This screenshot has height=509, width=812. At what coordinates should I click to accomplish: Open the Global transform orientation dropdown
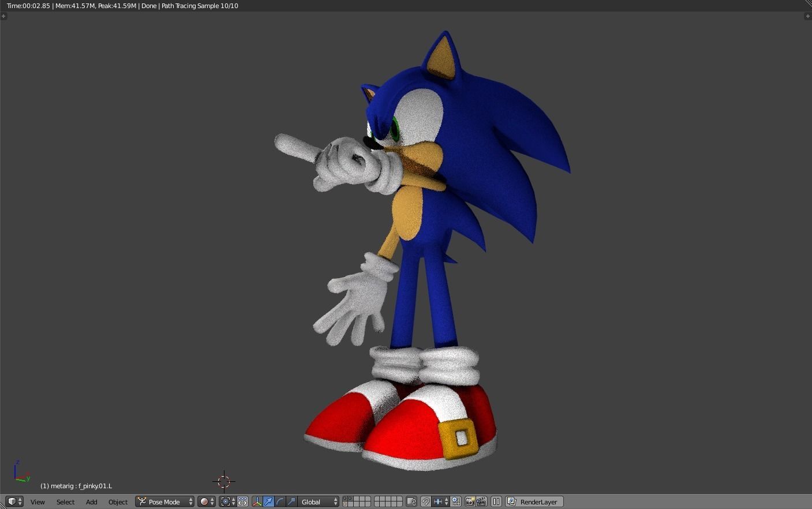pos(319,501)
